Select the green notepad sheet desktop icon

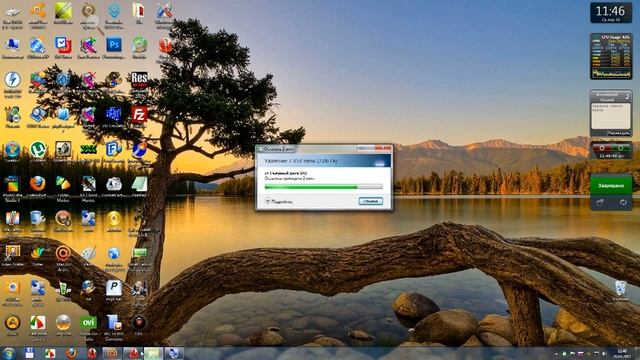[139, 184]
